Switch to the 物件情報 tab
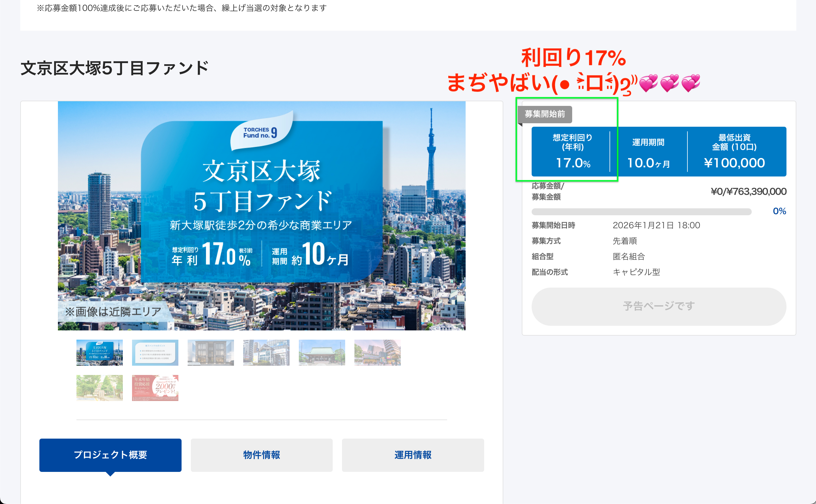Viewport: 816px width, 504px height. 261,455
